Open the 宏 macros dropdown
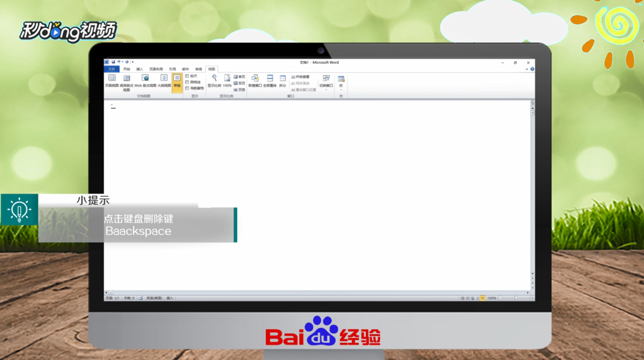The image size is (644, 360). click(x=341, y=83)
